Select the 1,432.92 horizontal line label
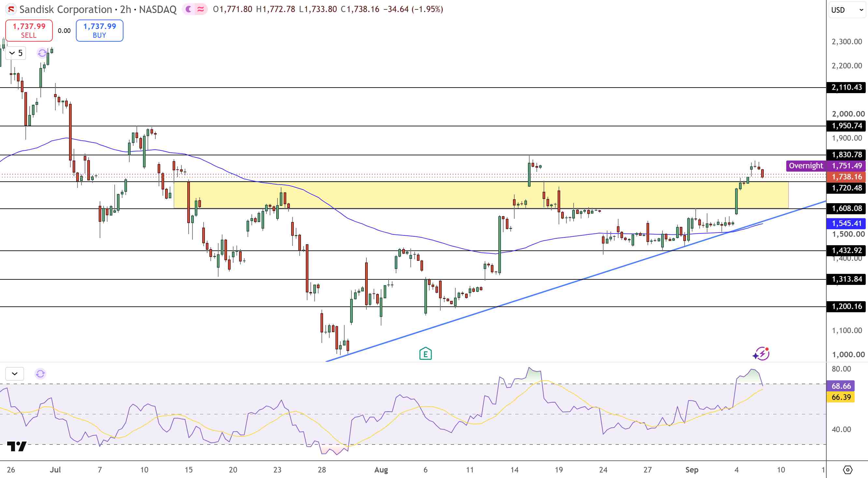The image size is (868, 478). (x=847, y=250)
